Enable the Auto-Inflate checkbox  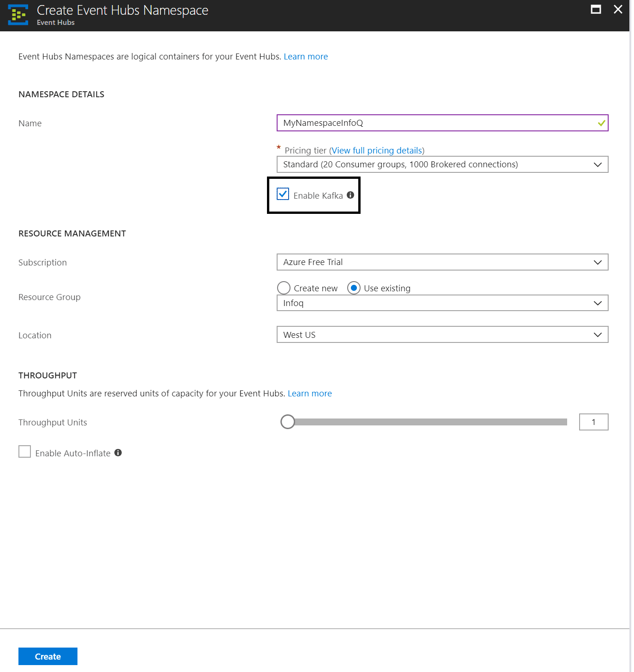click(24, 452)
